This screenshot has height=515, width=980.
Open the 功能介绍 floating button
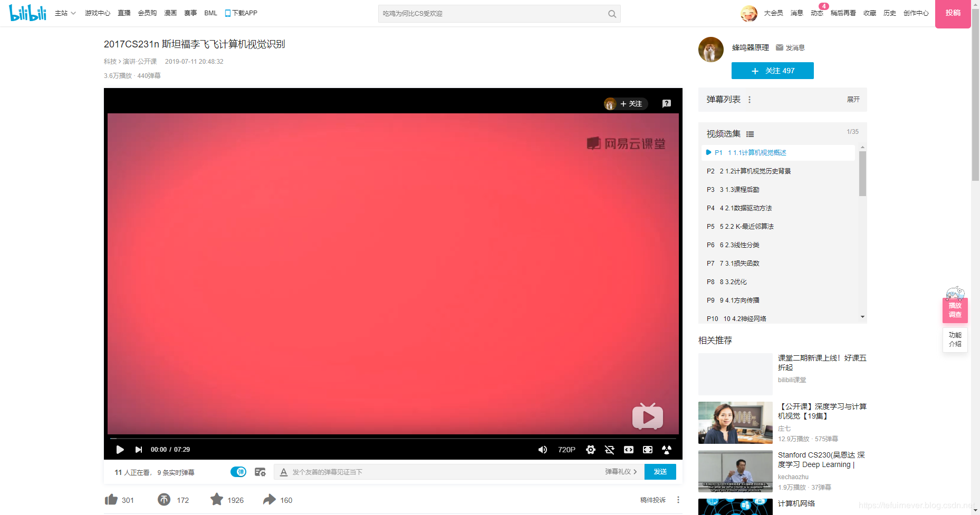tap(955, 339)
